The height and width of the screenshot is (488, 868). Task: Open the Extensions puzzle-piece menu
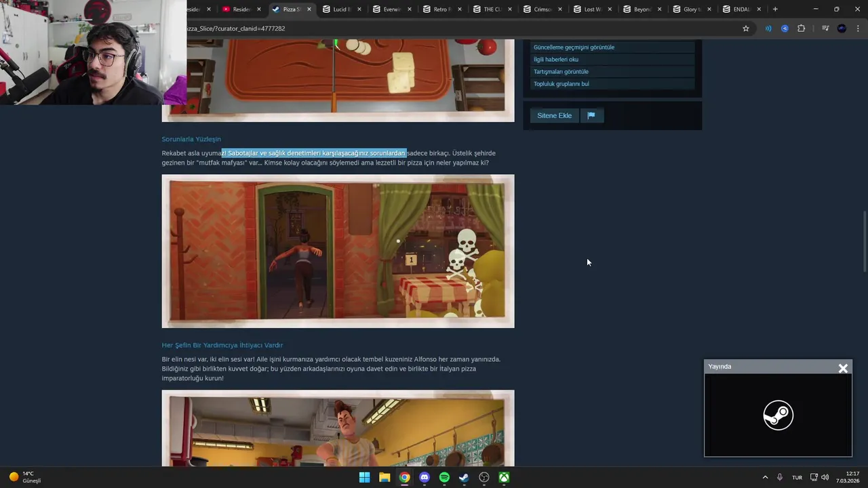(x=801, y=28)
